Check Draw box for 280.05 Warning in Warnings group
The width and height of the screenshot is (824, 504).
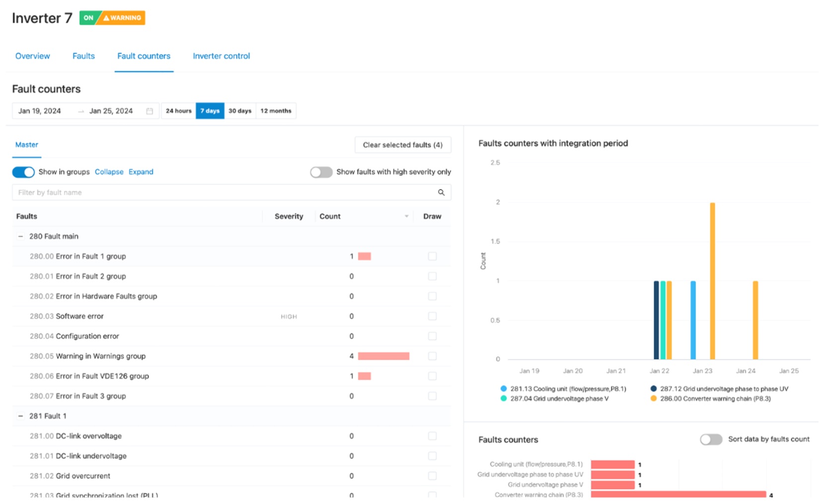(x=432, y=356)
